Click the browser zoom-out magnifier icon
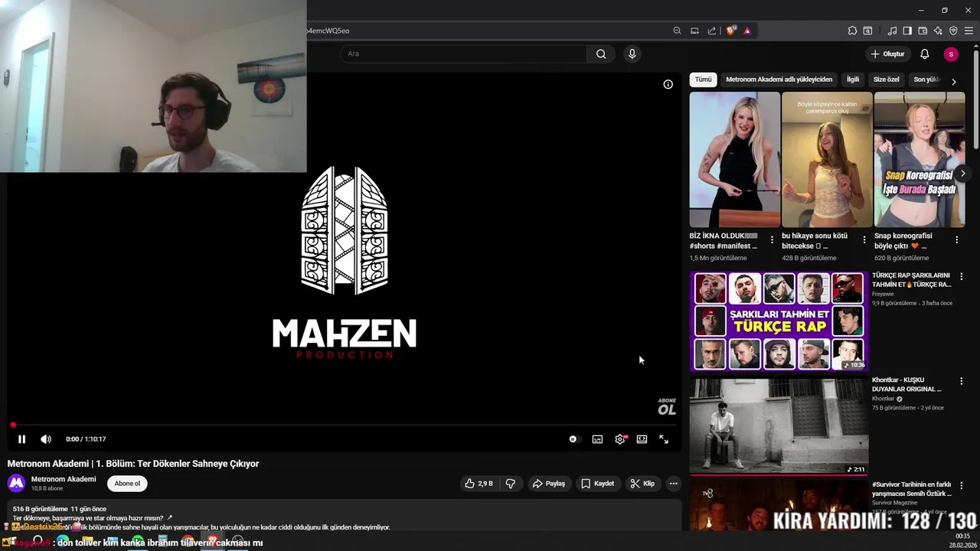980x551 pixels. (677, 31)
